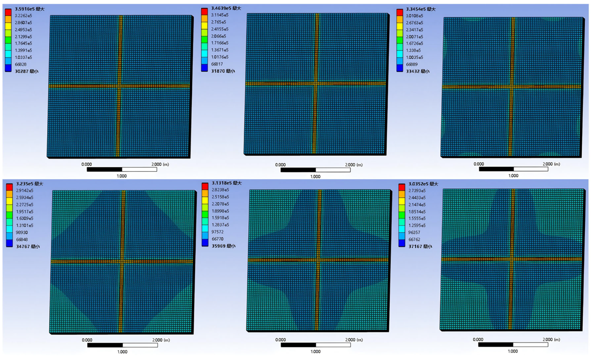This screenshot has height=364, width=592.
Task: Click scale bar under bottom-right plot
Action: click(x=513, y=345)
